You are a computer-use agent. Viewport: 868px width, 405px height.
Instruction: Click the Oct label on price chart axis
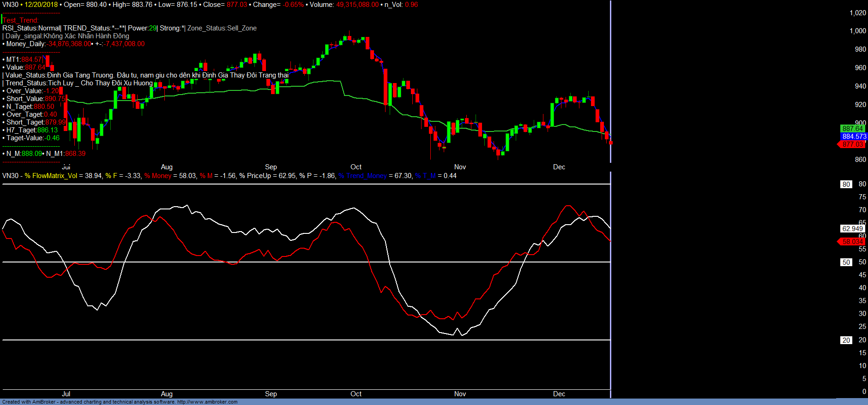(356, 167)
